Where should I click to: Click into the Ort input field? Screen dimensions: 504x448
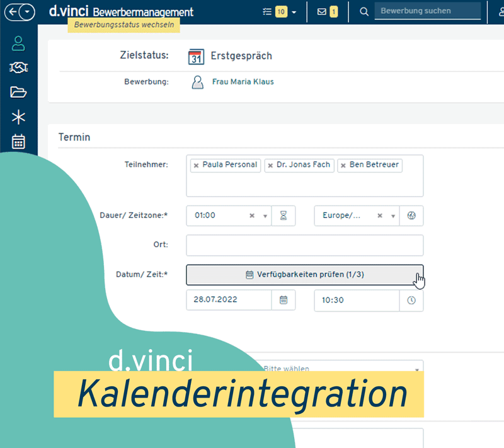pyautogui.click(x=305, y=245)
